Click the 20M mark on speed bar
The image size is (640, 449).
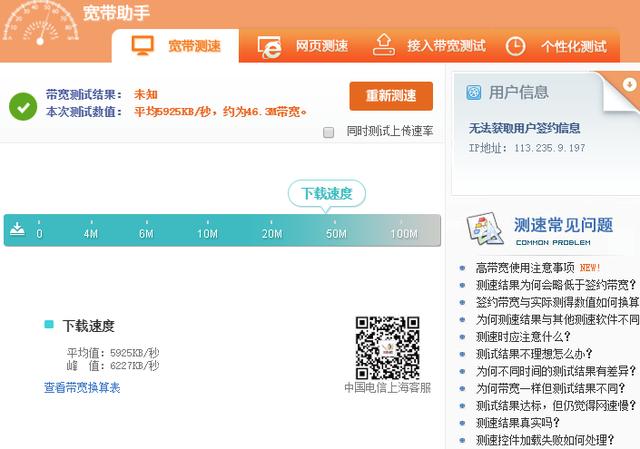click(x=272, y=233)
